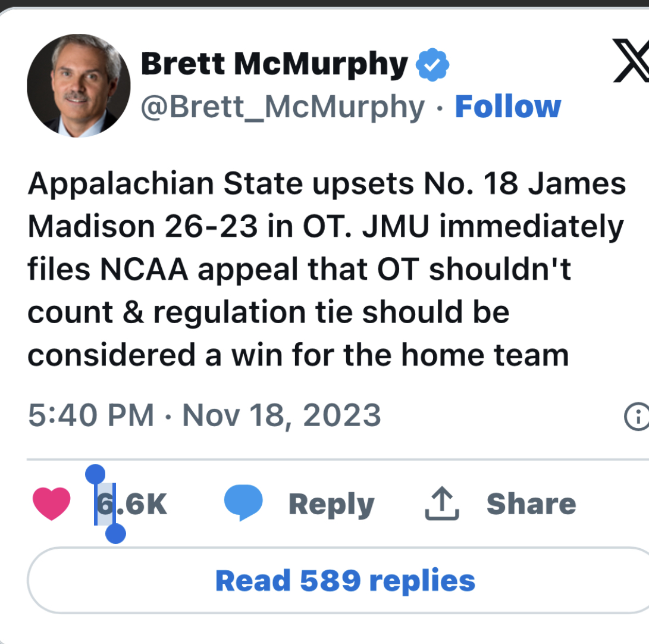
Task: Click the blue verified badge
Action: pos(432,65)
